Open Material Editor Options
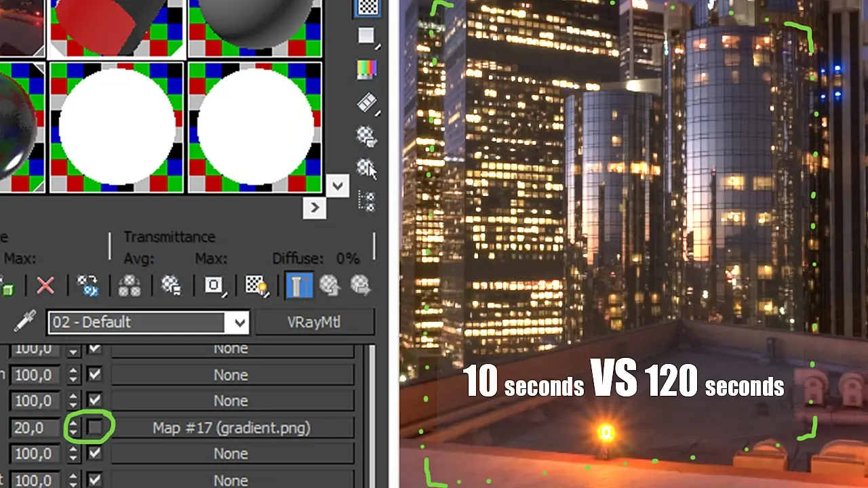868x488 pixels. [367, 136]
